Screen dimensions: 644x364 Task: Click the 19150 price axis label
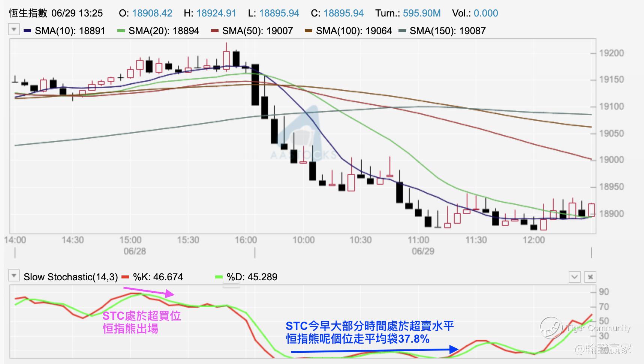[611, 80]
